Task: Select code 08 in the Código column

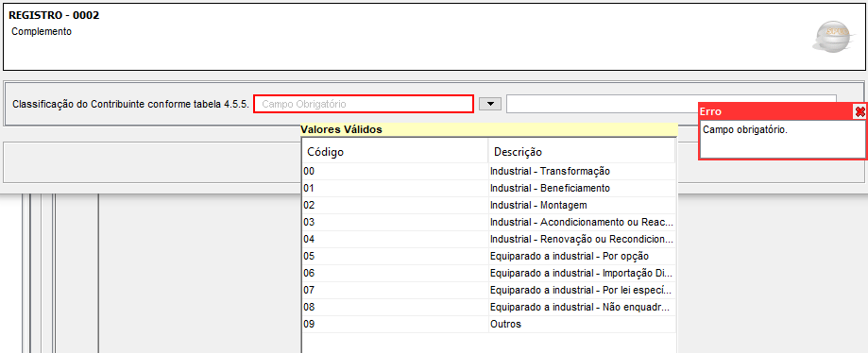Action: [x=395, y=307]
